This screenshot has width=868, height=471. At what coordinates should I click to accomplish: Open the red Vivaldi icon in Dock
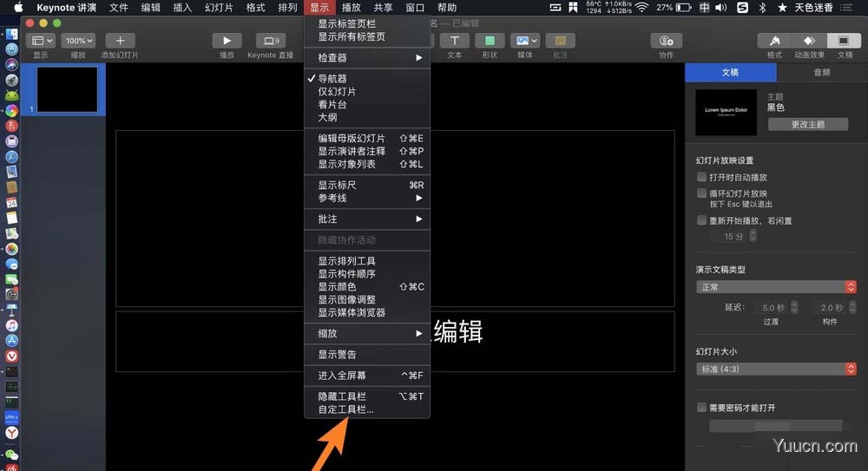click(x=11, y=356)
